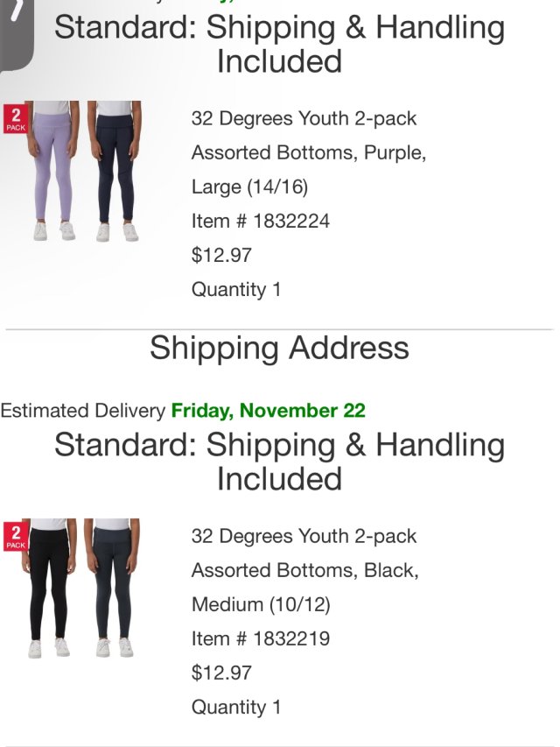560x747 pixels.
Task: Click the $12.97 price of the purple item
Action: tap(222, 256)
